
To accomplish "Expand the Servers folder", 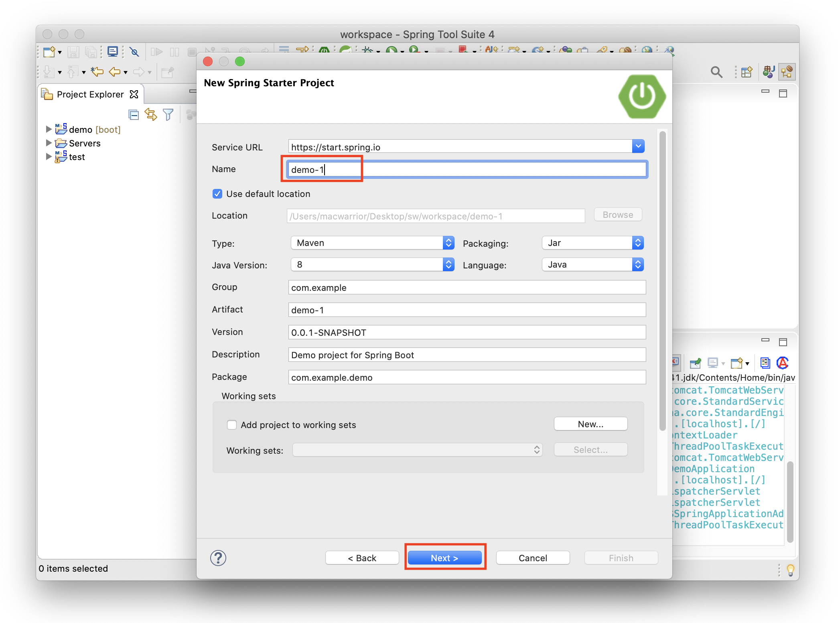I will click(x=49, y=143).
